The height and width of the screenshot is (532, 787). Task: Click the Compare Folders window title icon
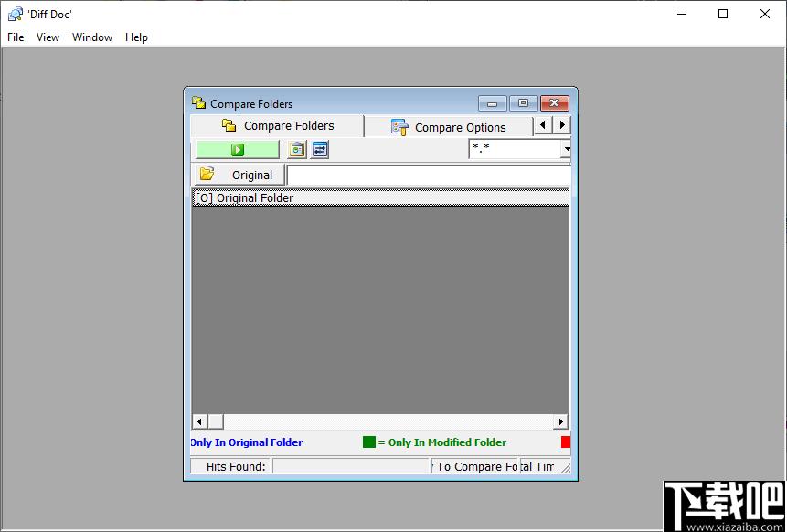[x=198, y=103]
